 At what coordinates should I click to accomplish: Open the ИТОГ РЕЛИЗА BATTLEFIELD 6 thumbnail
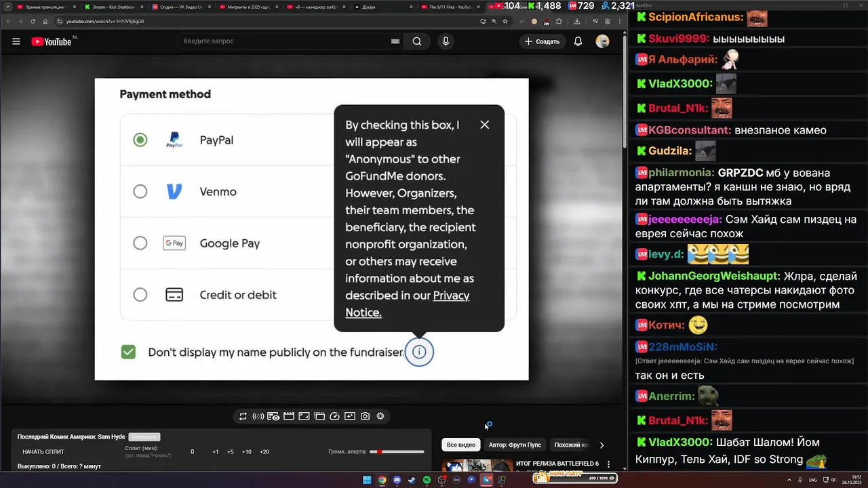click(477, 465)
